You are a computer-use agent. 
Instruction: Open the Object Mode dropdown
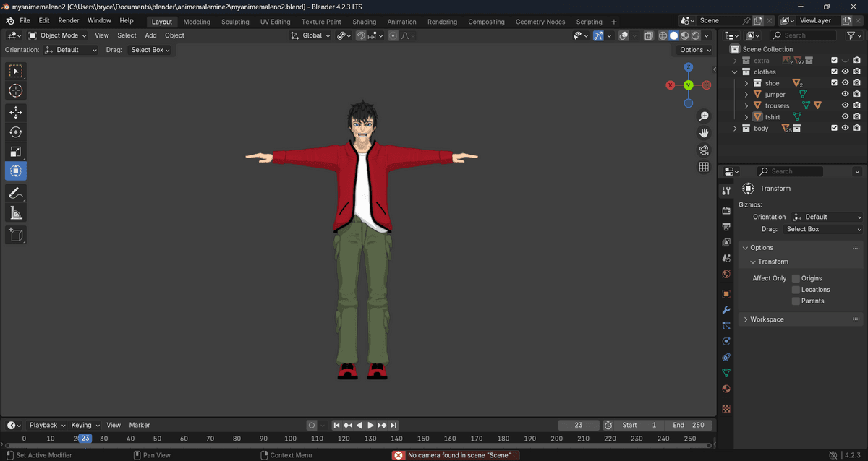(57, 35)
